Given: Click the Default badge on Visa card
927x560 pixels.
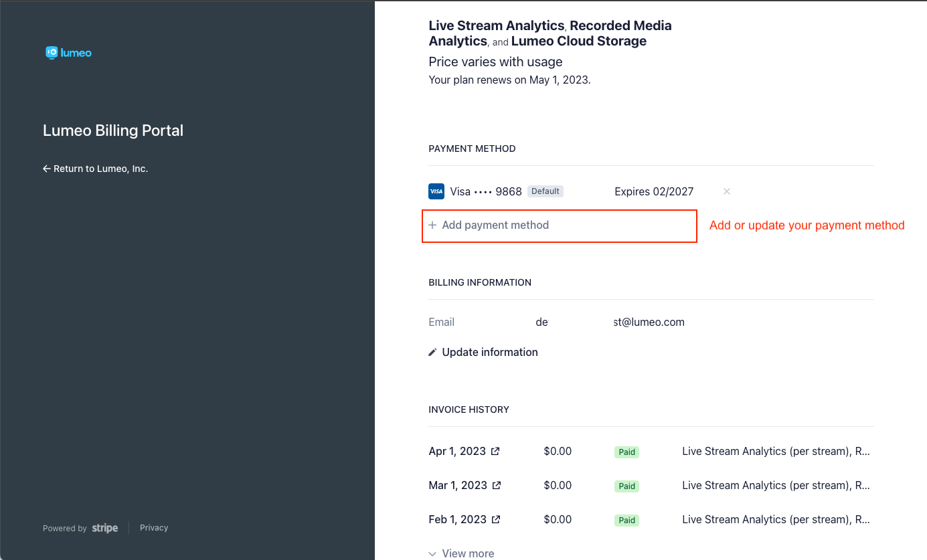Looking at the screenshot, I should [545, 191].
